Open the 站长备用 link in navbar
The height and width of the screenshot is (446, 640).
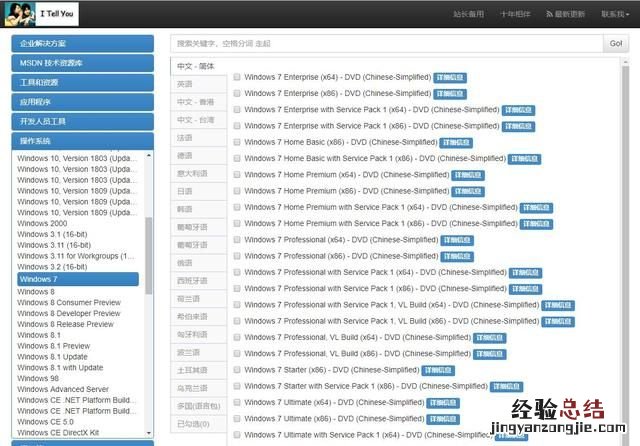pyautogui.click(x=469, y=15)
